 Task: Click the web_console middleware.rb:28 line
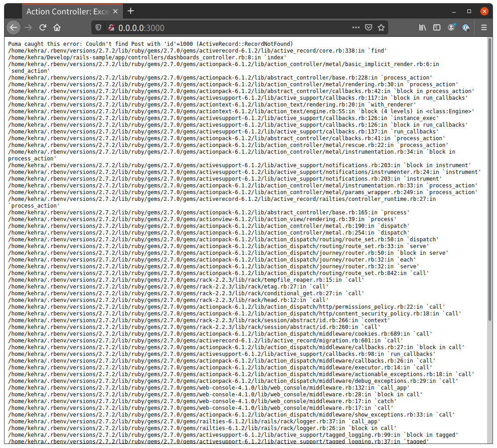tap(216, 395)
